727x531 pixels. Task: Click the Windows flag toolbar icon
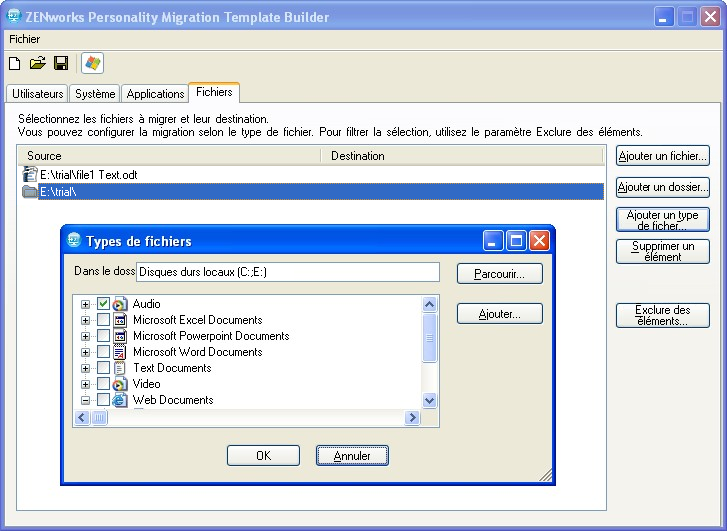click(x=93, y=64)
